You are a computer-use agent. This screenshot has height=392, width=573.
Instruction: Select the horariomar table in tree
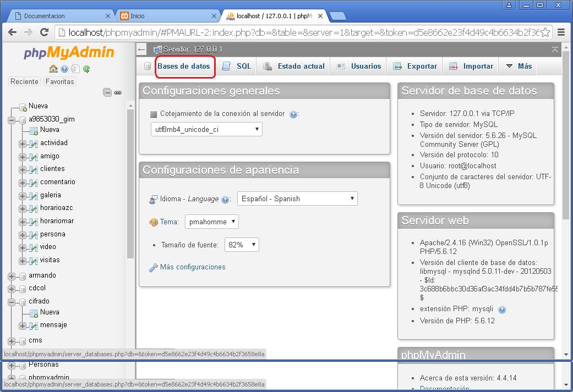[57, 221]
